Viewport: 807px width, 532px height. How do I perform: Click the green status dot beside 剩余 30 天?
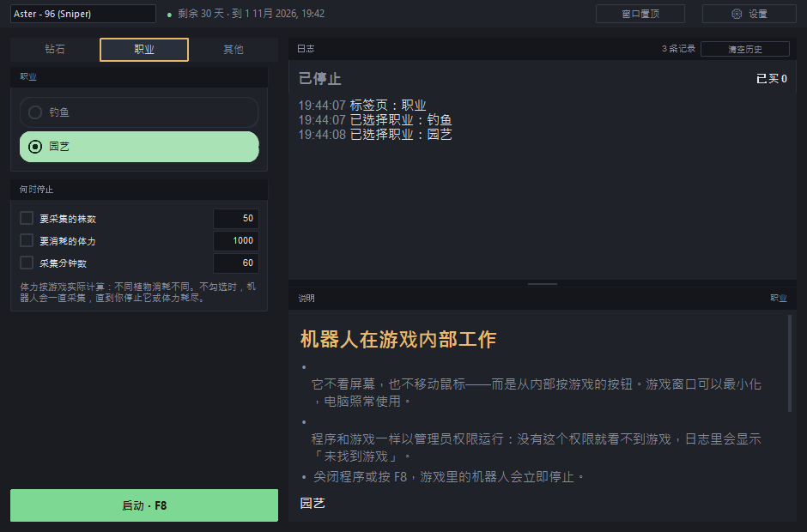(169, 15)
